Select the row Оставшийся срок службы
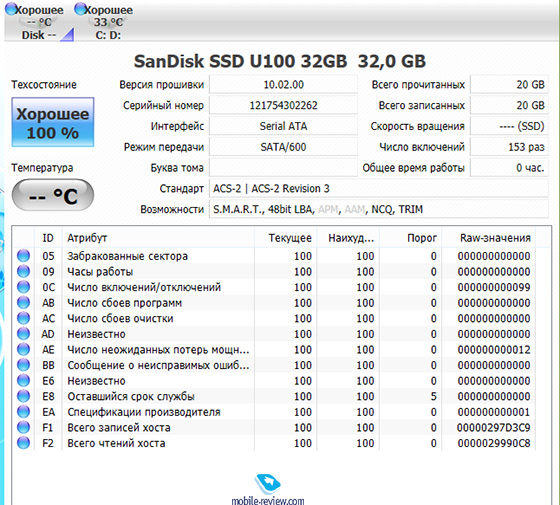 point(274,396)
